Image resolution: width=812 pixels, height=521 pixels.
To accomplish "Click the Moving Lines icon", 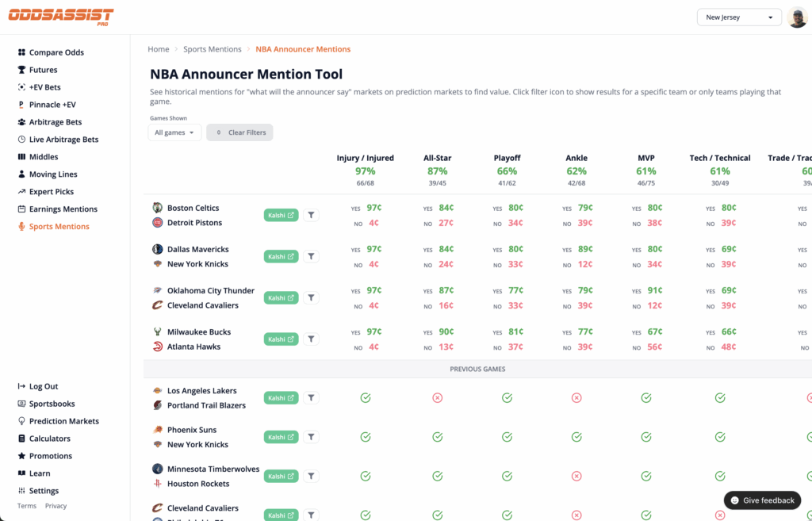I will [21, 174].
